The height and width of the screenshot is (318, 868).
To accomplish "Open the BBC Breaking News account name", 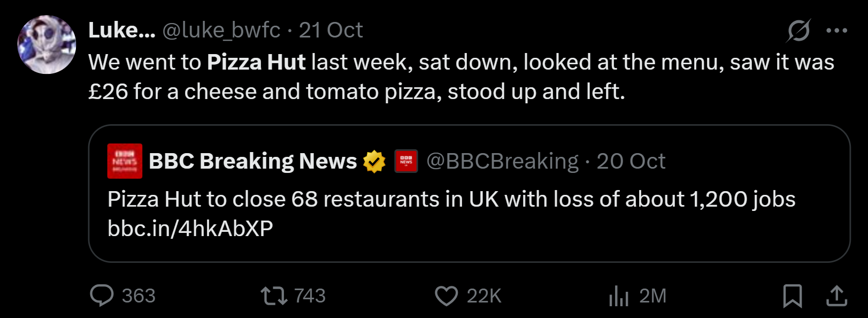I will (x=253, y=161).
